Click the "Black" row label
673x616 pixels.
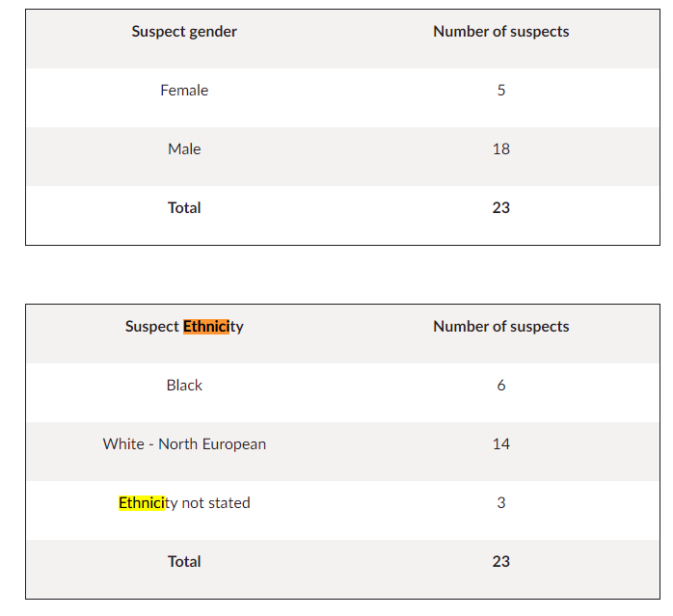pos(184,386)
